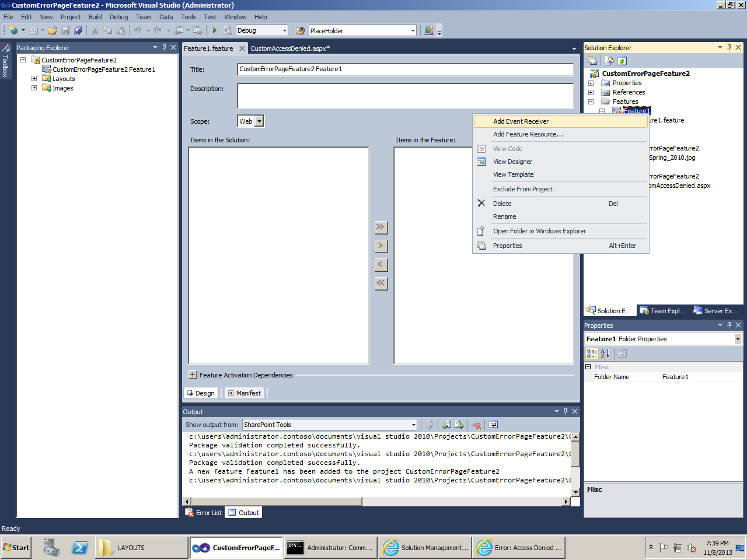The width and height of the screenshot is (747, 560).
Task: Choose Add Event Receiver from context menu
Action: pos(560,121)
